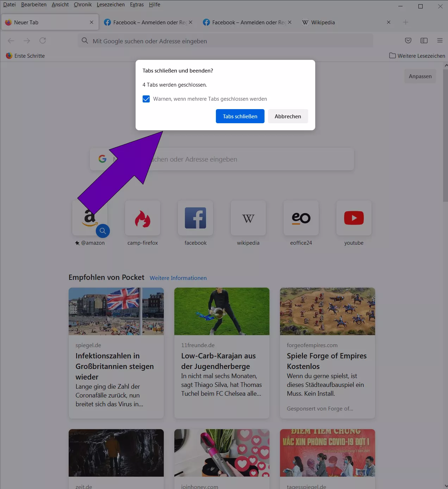
Task: Click the Google logo in search box
Action: pos(102,159)
